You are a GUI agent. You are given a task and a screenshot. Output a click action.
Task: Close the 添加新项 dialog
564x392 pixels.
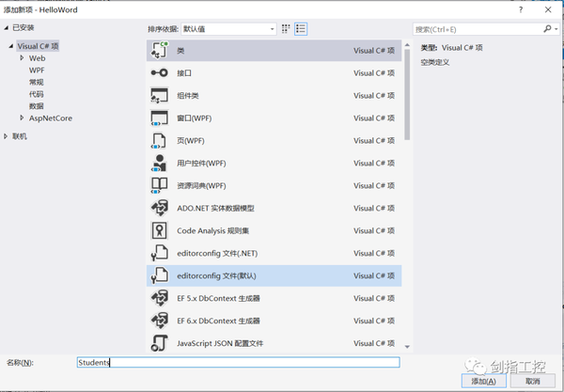click(548, 9)
